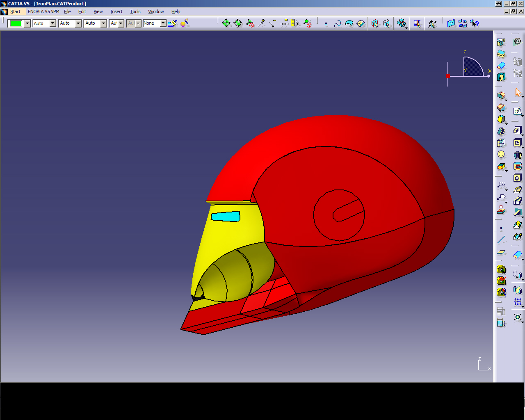
Task: Enable the Surface selection filter
Action: [x=349, y=23]
